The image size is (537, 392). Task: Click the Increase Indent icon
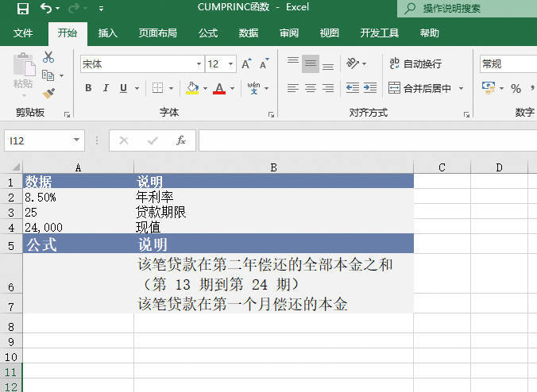click(x=371, y=88)
